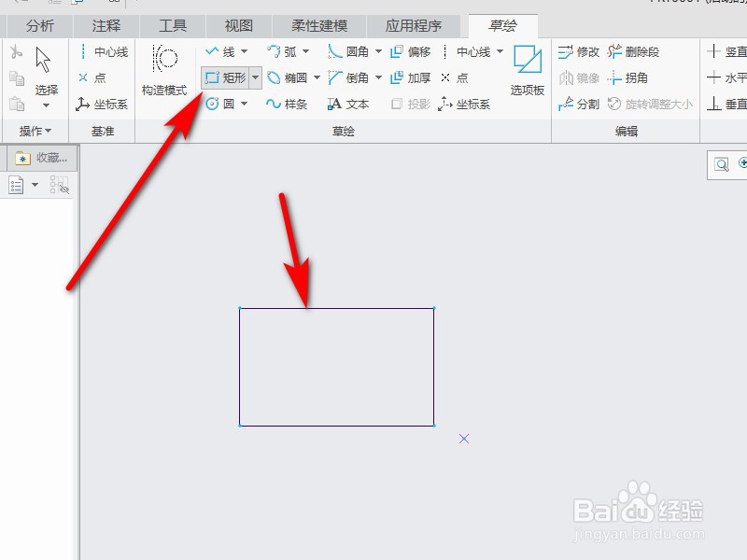Screen dimensions: 747x560
Task: Click the paste icon
Action: [17, 104]
